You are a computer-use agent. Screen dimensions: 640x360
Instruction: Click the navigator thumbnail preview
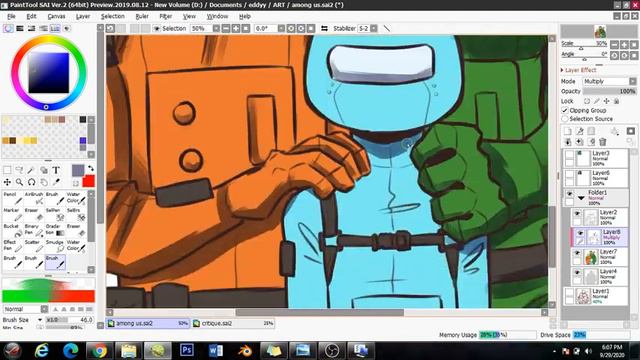click(599, 31)
